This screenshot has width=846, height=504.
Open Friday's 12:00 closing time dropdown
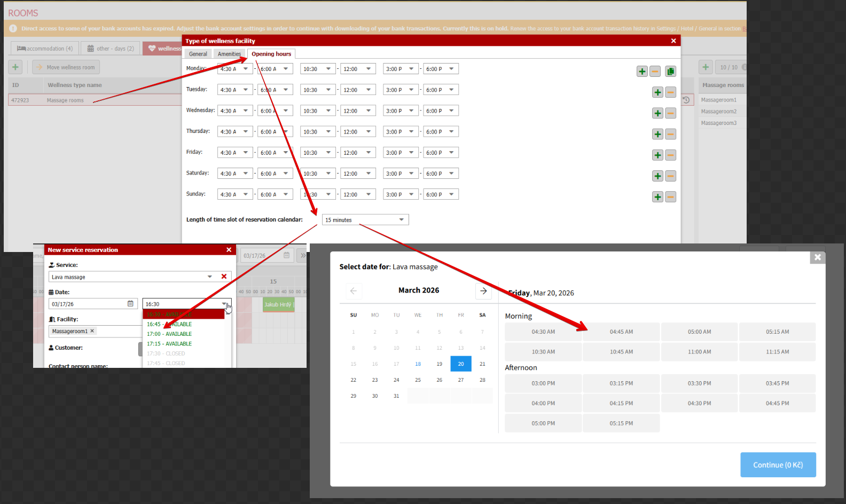coord(358,153)
